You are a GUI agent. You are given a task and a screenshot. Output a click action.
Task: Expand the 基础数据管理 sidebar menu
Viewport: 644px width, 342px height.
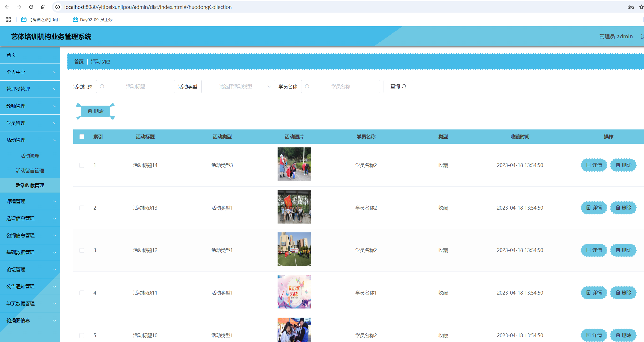click(x=30, y=252)
